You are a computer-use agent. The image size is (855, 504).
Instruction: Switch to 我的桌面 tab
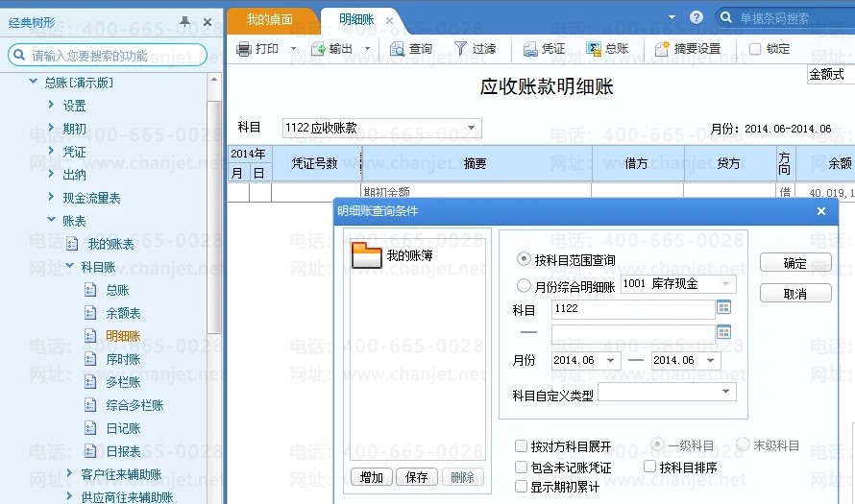tap(269, 19)
